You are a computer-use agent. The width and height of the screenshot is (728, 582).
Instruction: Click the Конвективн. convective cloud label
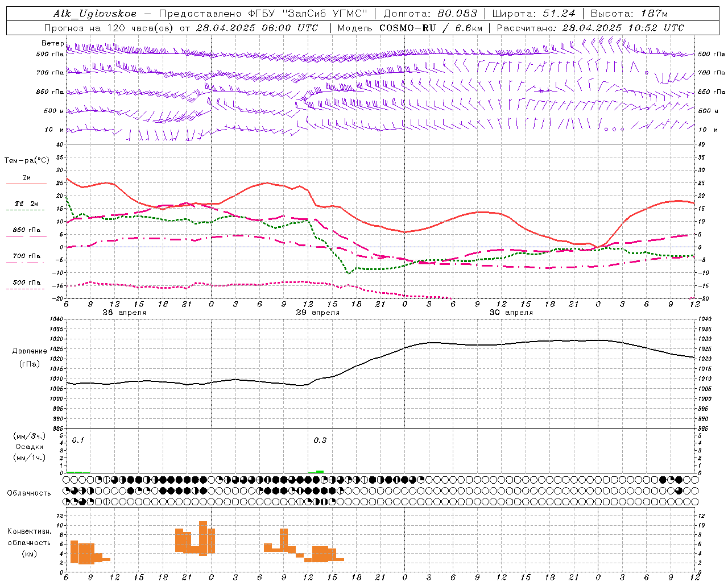point(30,531)
